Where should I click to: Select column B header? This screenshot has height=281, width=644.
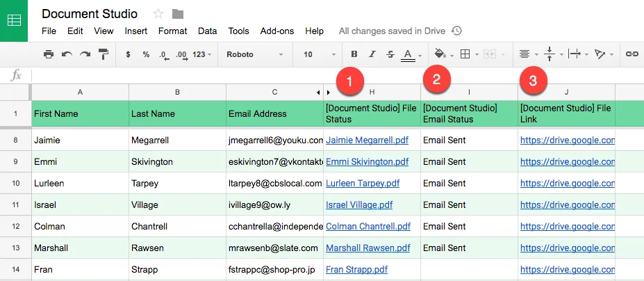pyautogui.click(x=177, y=92)
